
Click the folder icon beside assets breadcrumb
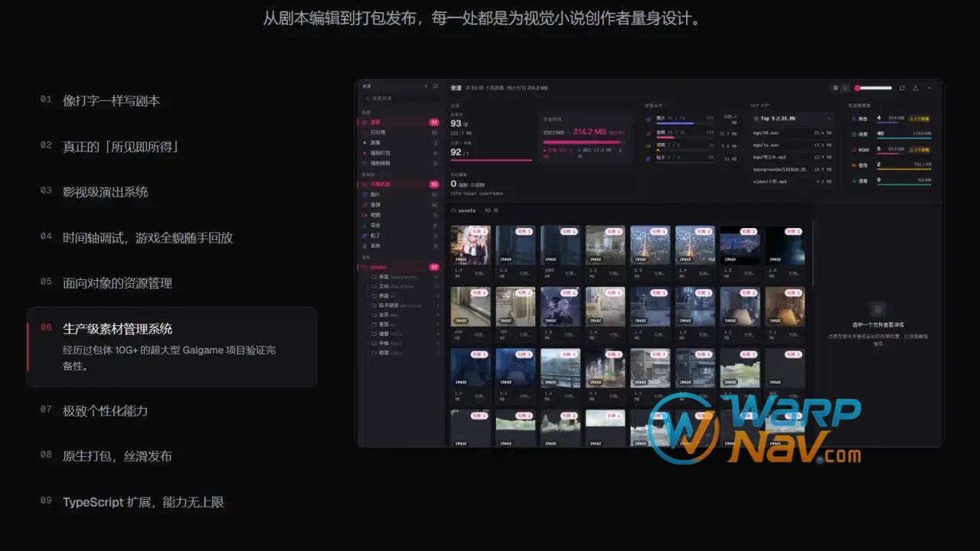tap(454, 210)
